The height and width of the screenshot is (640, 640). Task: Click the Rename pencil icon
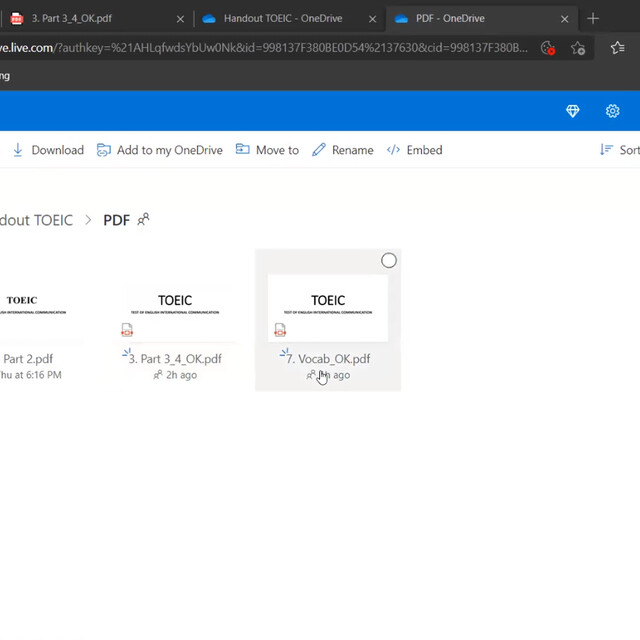click(319, 150)
